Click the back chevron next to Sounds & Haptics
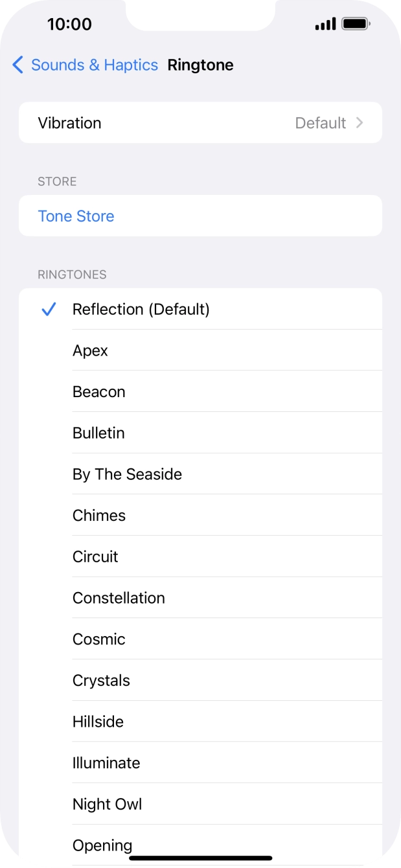This screenshot has height=868, width=401. [17, 65]
